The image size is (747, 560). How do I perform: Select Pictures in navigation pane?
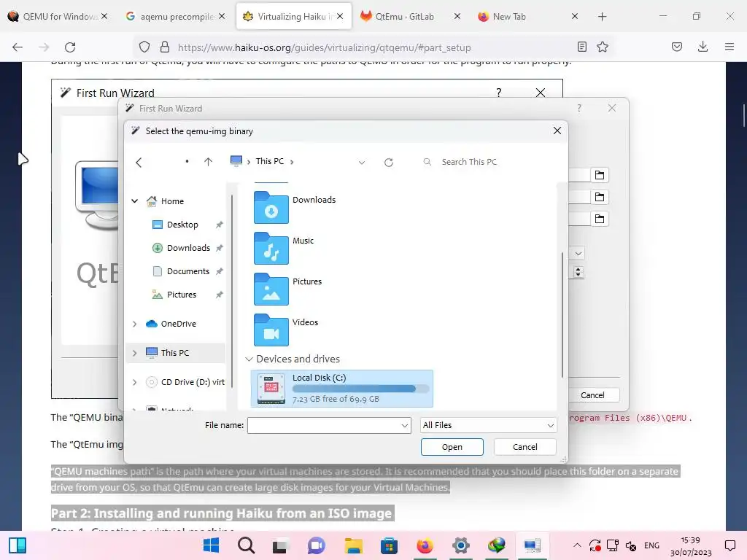pos(182,295)
